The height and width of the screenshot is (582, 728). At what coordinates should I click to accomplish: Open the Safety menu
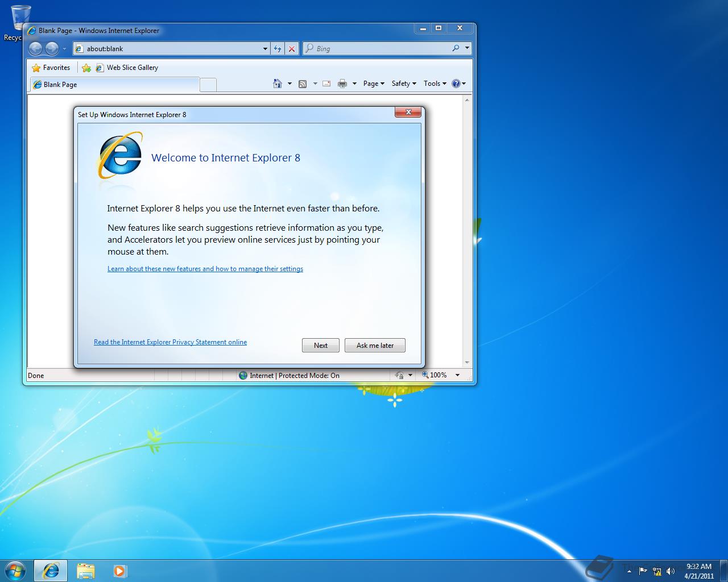point(404,84)
